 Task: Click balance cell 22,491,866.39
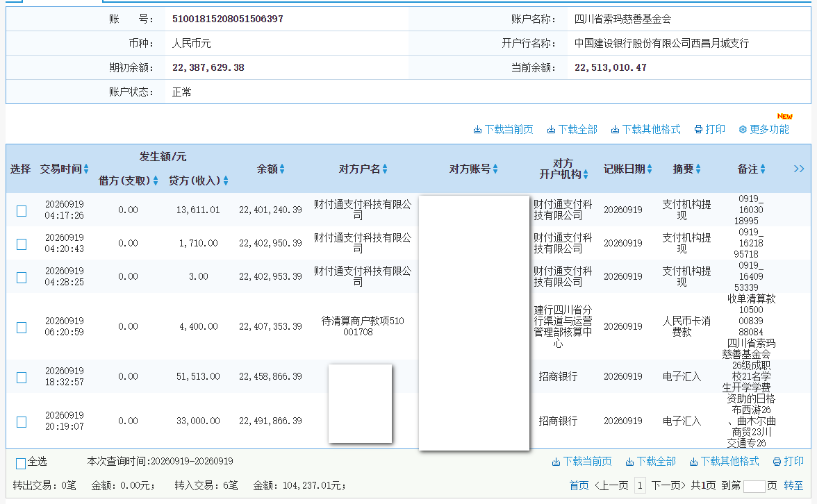pyautogui.click(x=270, y=421)
